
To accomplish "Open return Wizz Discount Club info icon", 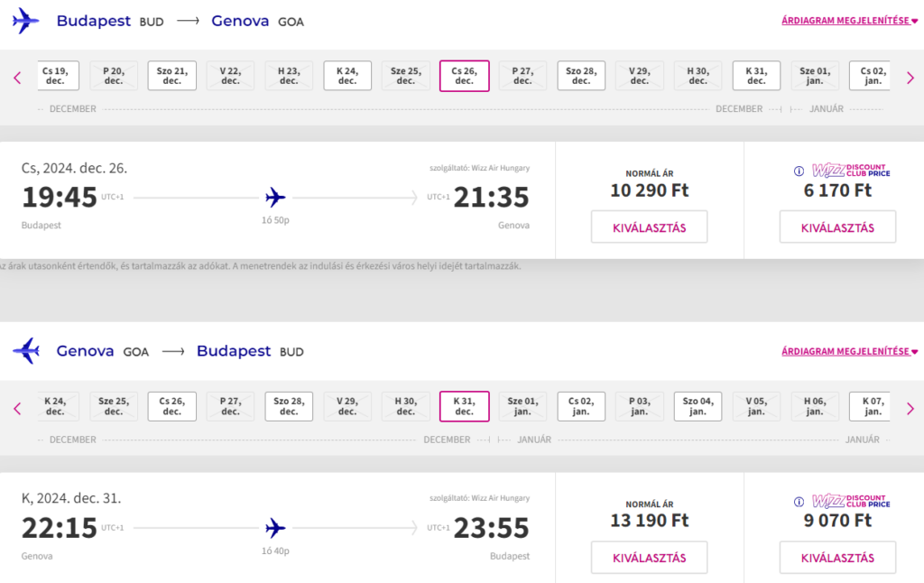I will pyautogui.click(x=799, y=502).
